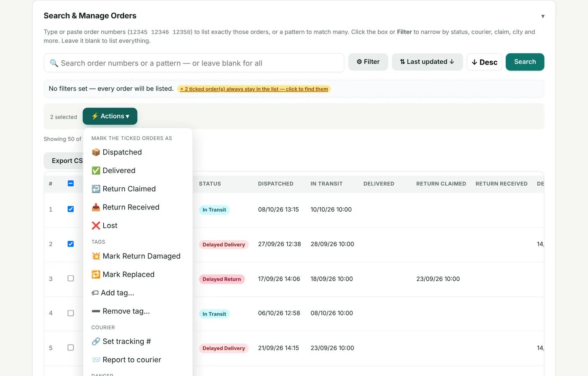Click the magnifier icon in the search box
This screenshot has height=376, width=588.
(x=54, y=63)
